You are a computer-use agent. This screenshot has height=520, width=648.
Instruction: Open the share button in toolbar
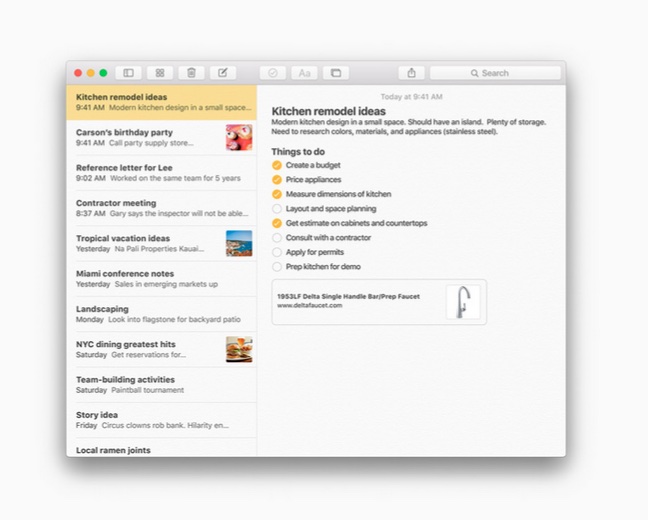[x=412, y=73]
